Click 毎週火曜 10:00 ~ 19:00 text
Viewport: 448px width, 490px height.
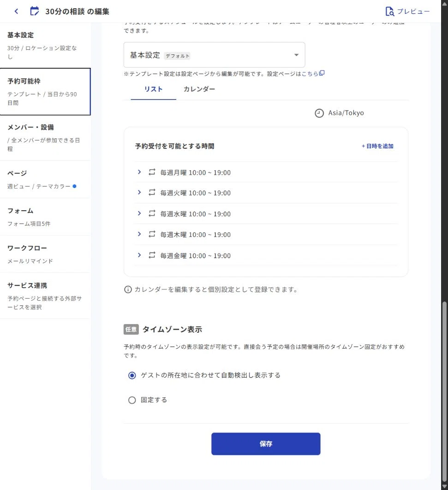[x=196, y=193]
